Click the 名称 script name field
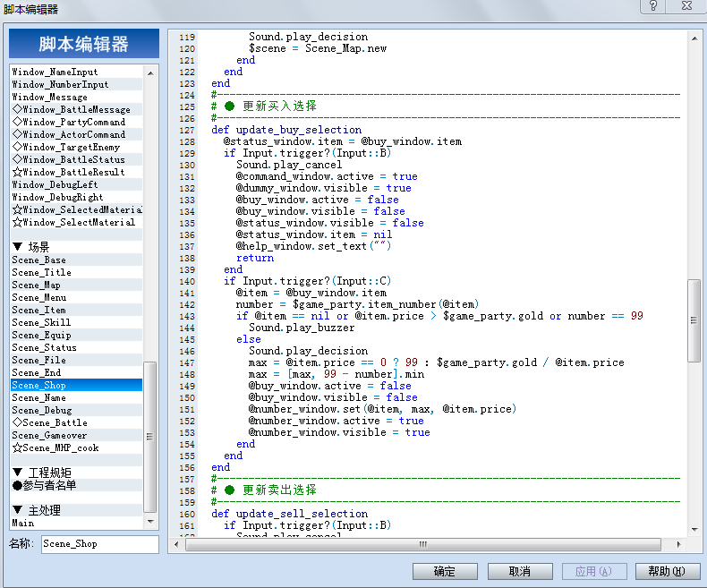 click(99, 544)
